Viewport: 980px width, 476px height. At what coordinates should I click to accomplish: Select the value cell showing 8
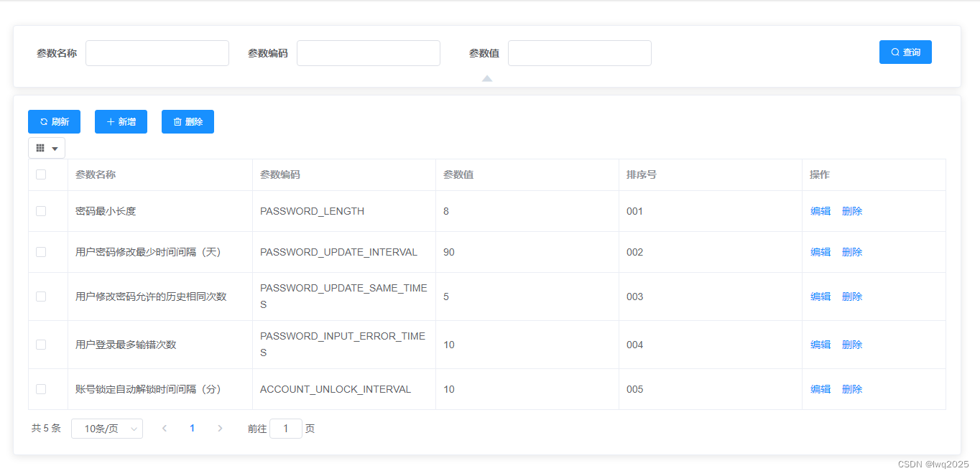coord(527,211)
